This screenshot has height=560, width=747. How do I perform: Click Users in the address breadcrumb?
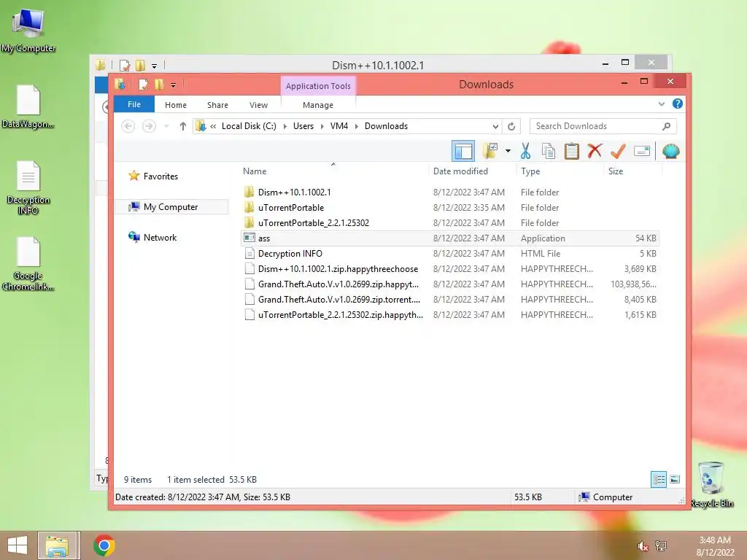click(303, 126)
